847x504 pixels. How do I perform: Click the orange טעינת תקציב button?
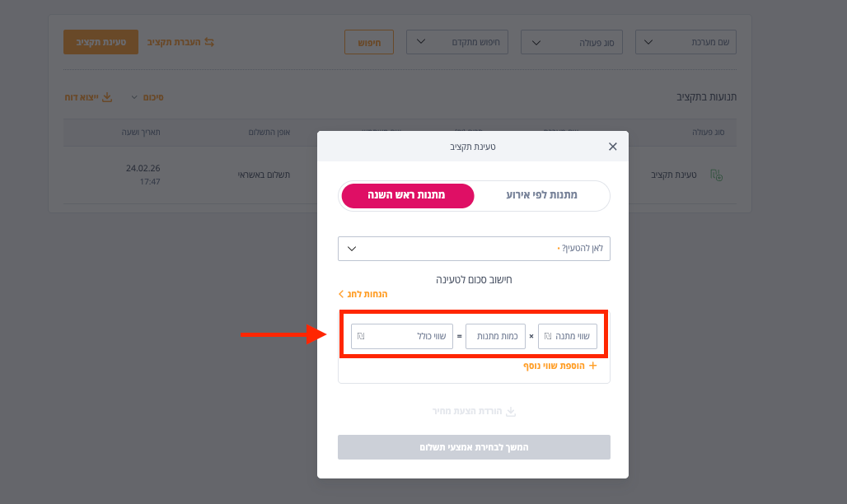[x=101, y=42]
